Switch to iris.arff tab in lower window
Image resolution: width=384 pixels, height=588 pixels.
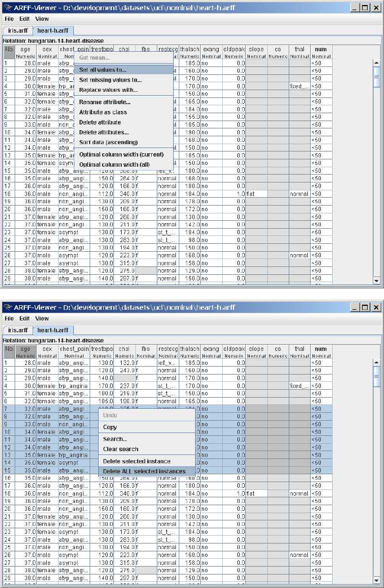click(18, 331)
